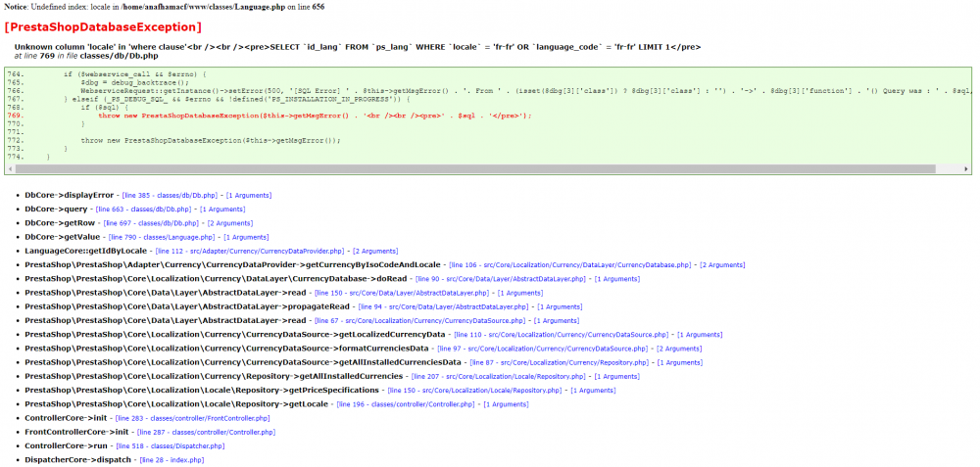Viewport: 980px width, 467px height.
Task: Show arguments for getAllInstalledCurrenciesData
Action: click(x=681, y=362)
